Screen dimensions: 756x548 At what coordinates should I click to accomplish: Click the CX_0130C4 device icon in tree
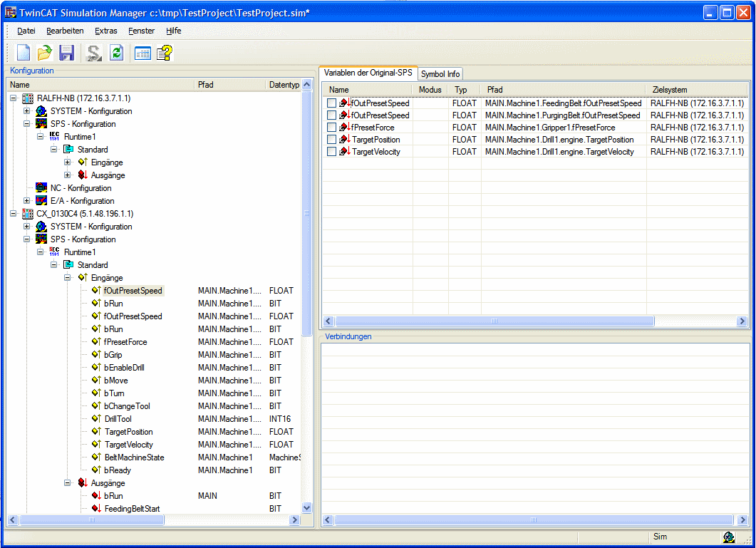pyautogui.click(x=28, y=214)
